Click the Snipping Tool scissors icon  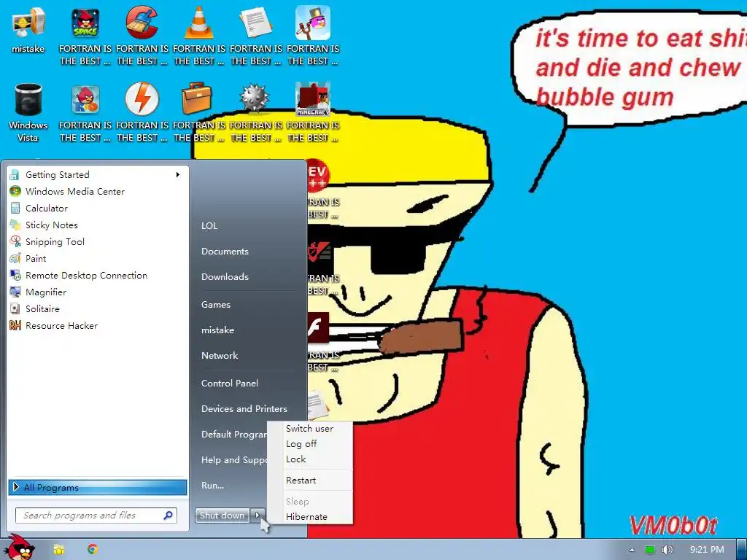15,241
